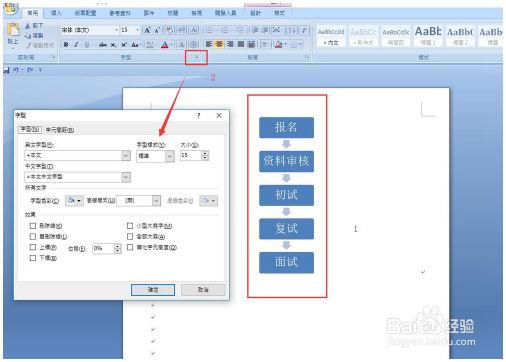Open the underline style dropdown
This screenshot has height=362, width=506.
click(x=156, y=201)
